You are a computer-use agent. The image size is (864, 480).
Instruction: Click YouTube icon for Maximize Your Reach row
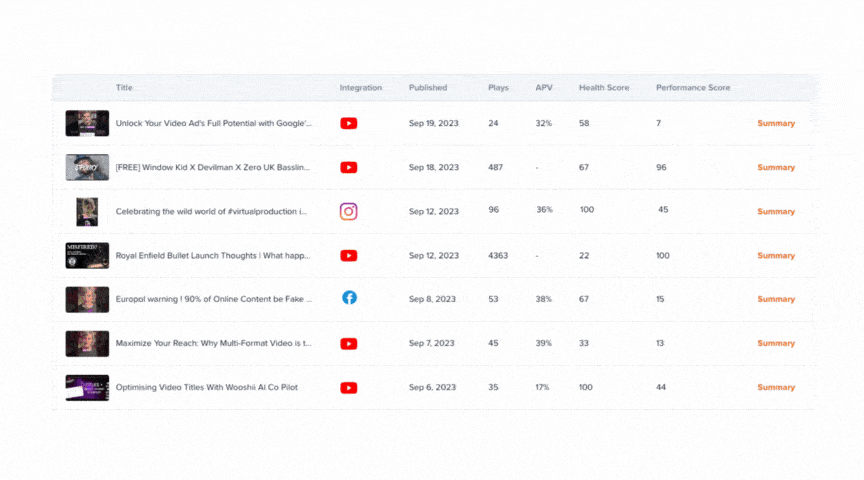coord(348,344)
